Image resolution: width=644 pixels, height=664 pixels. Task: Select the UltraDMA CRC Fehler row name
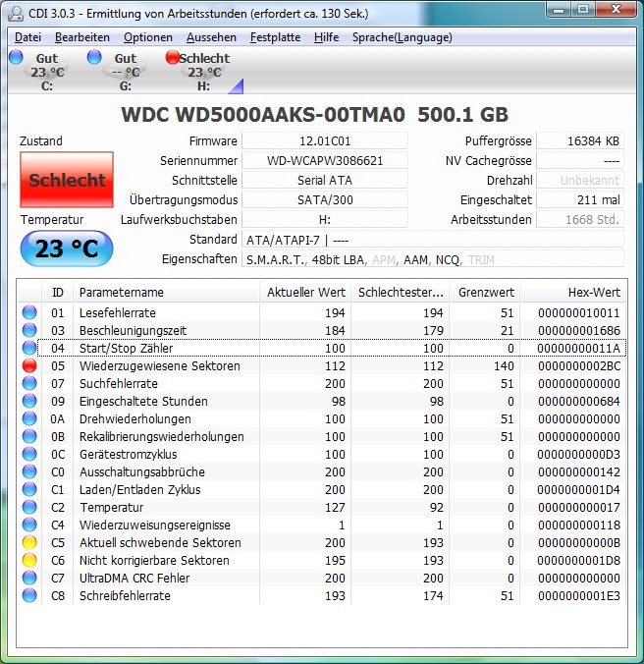[x=134, y=578]
